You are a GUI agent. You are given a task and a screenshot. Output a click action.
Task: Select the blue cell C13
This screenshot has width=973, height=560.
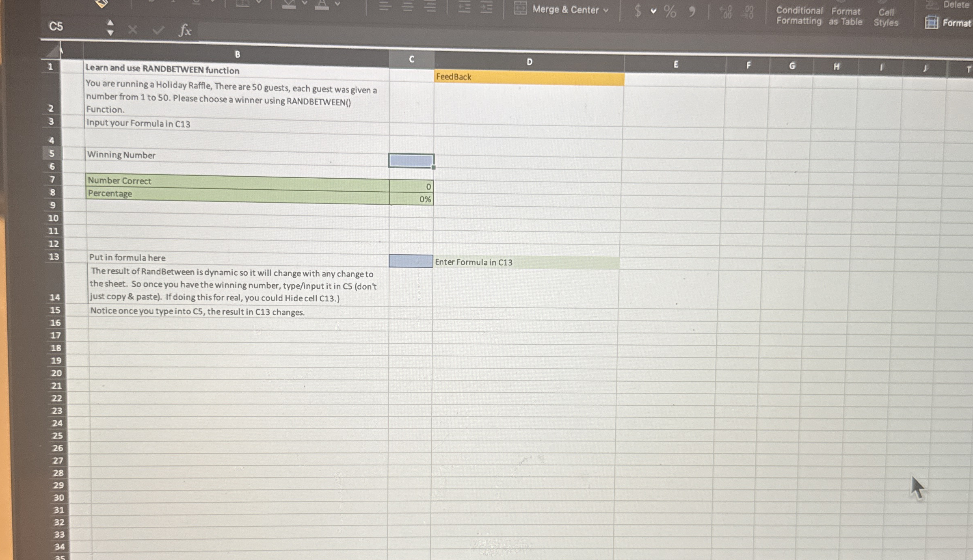[411, 261]
